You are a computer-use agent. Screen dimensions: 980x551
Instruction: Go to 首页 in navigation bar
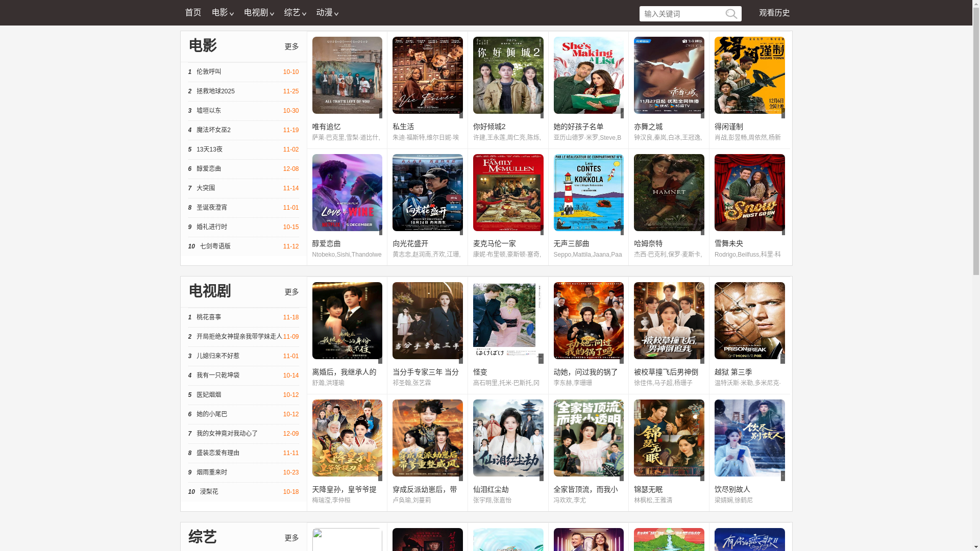(x=193, y=13)
